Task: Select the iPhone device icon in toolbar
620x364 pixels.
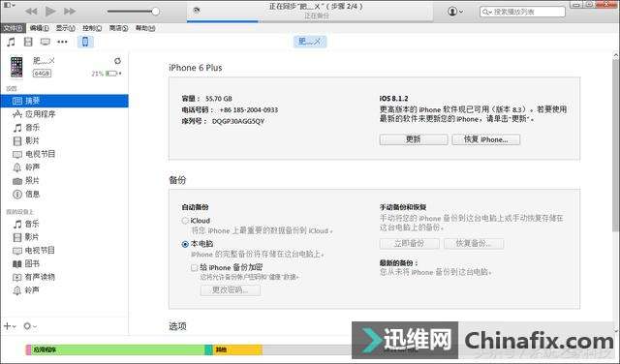Action: [x=85, y=42]
